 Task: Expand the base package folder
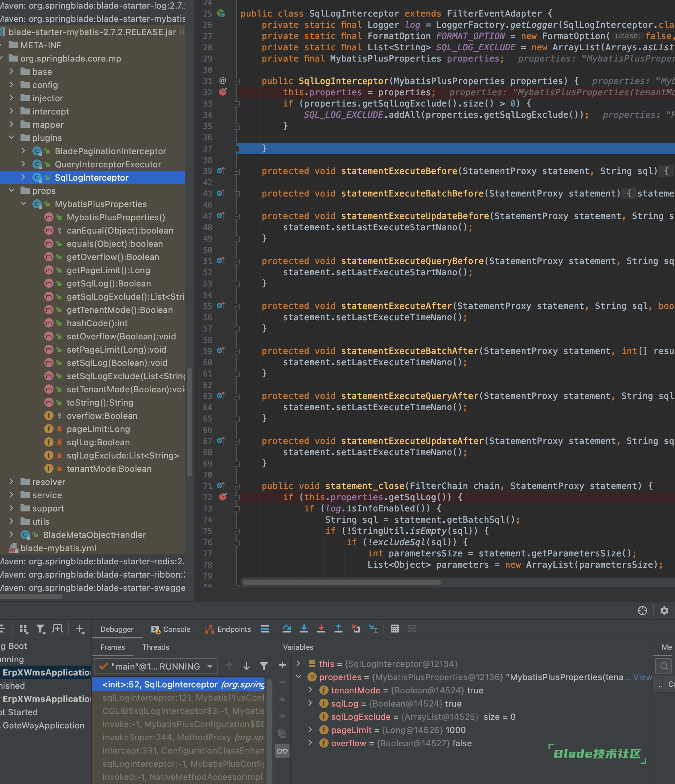(x=11, y=71)
